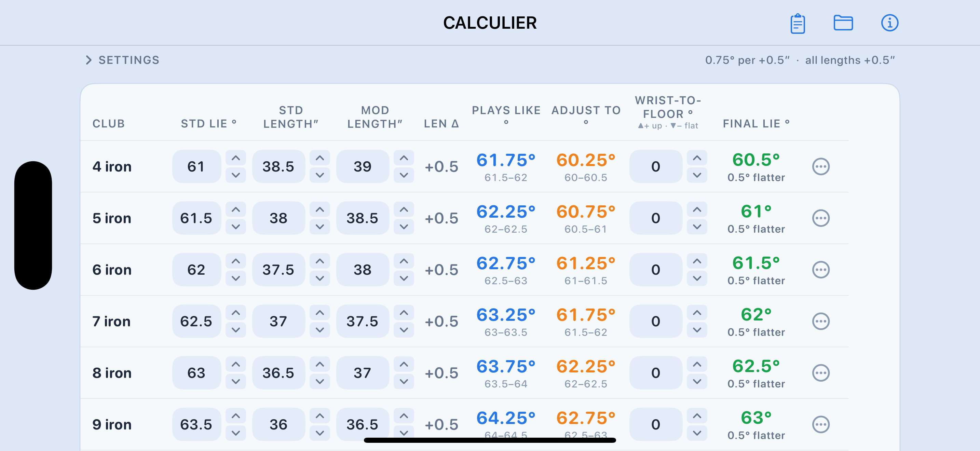Select the 6 iron club label
This screenshot has width=980, height=451.
coord(112,270)
